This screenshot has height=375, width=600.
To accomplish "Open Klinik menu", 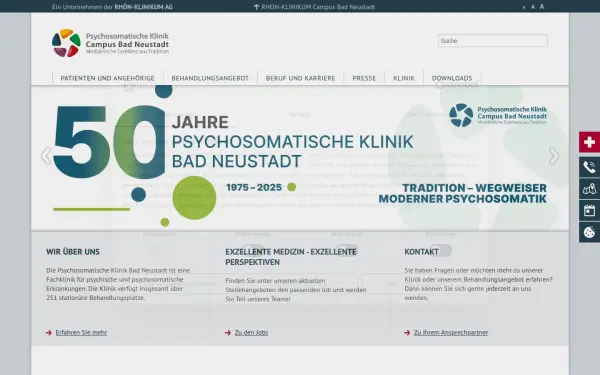I will pos(404,78).
